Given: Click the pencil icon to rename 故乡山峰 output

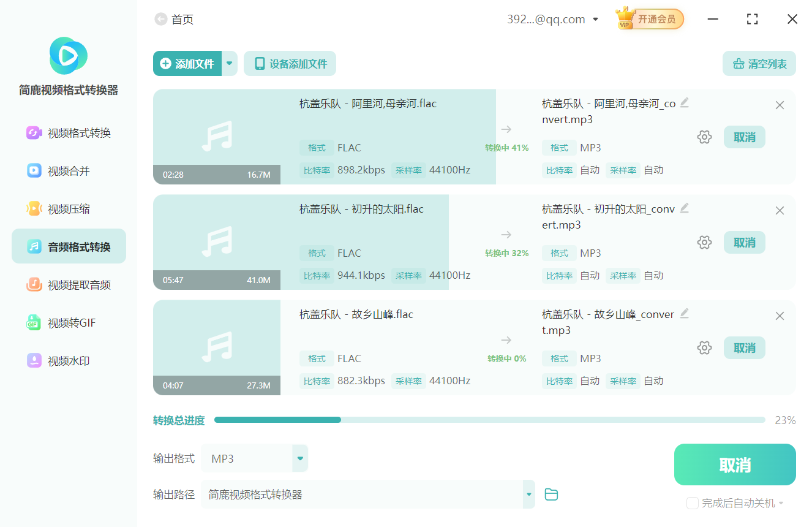Looking at the screenshot, I should (685, 313).
